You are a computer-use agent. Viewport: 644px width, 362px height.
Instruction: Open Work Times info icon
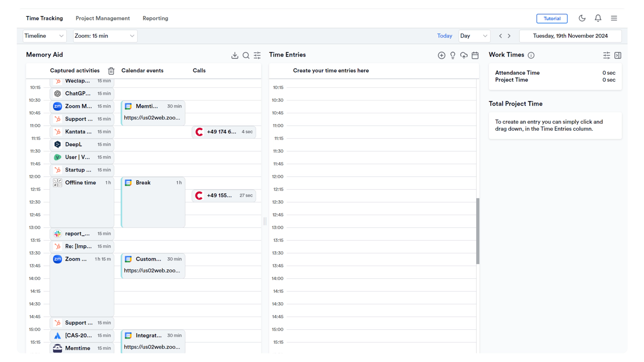(531, 55)
